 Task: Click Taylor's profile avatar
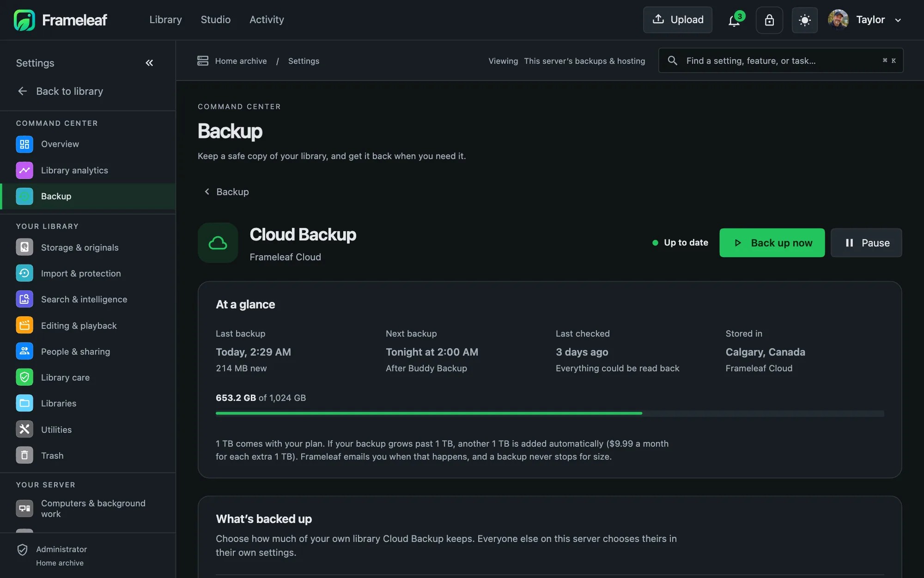click(x=838, y=20)
